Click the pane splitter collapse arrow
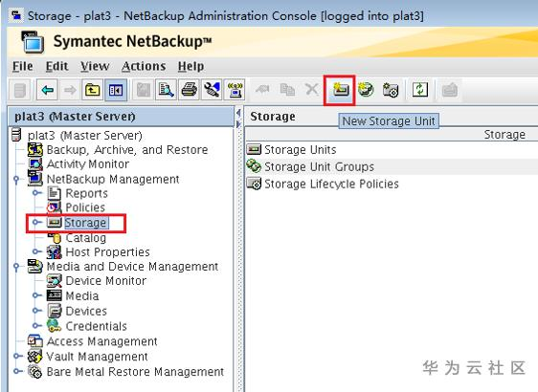Image resolution: width=538 pixels, height=392 pixels. click(238, 113)
